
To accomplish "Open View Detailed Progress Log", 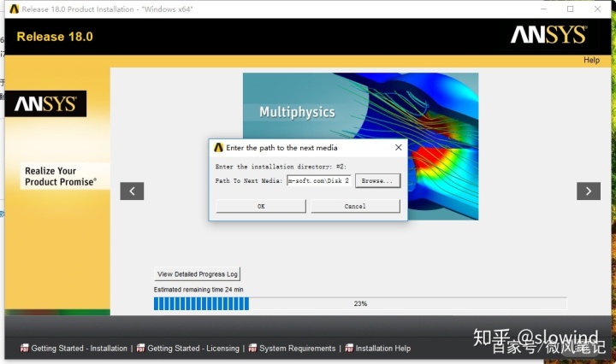I will (198, 273).
